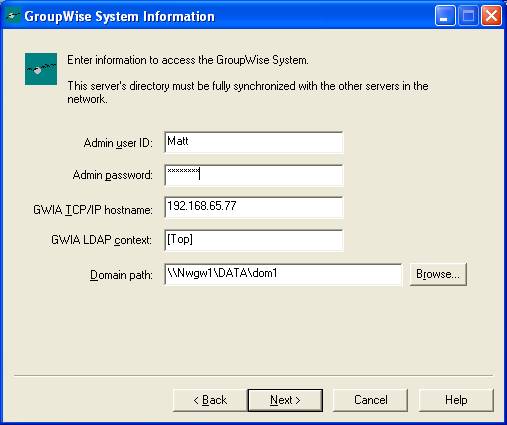The width and height of the screenshot is (507, 425).
Task: Close the dialog with the red X
Action: click(x=491, y=16)
